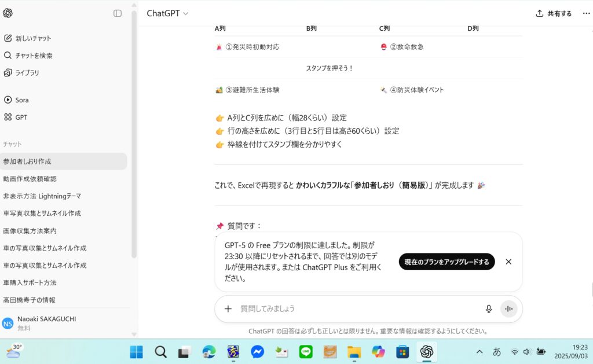Click the microphone dictation icon
Viewport: 593px width, 364px height.
pos(489,309)
